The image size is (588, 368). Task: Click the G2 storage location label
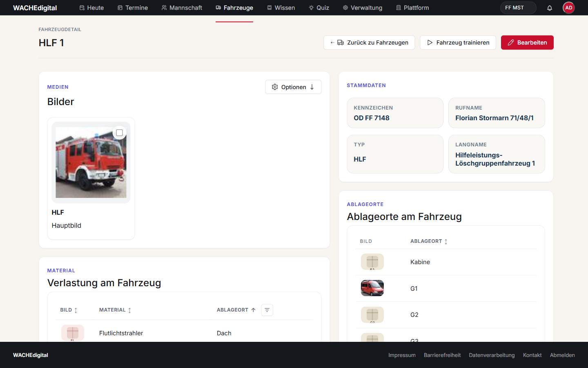point(414,315)
